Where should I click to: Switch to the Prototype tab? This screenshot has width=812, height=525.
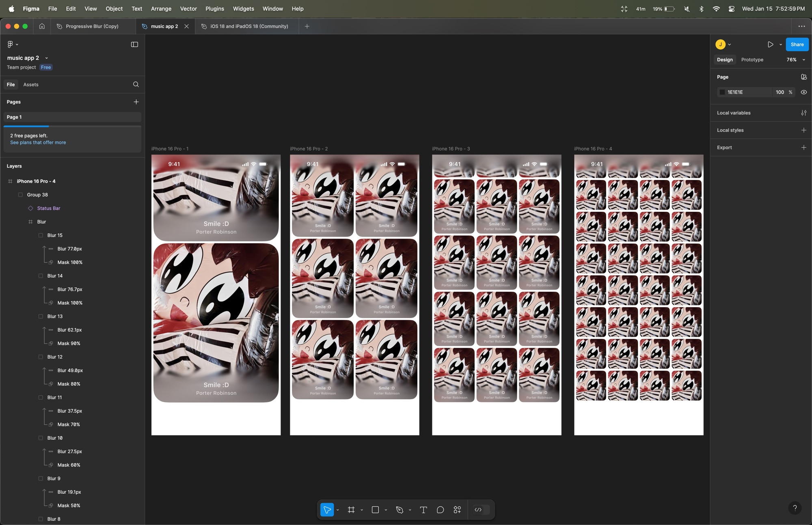752,60
